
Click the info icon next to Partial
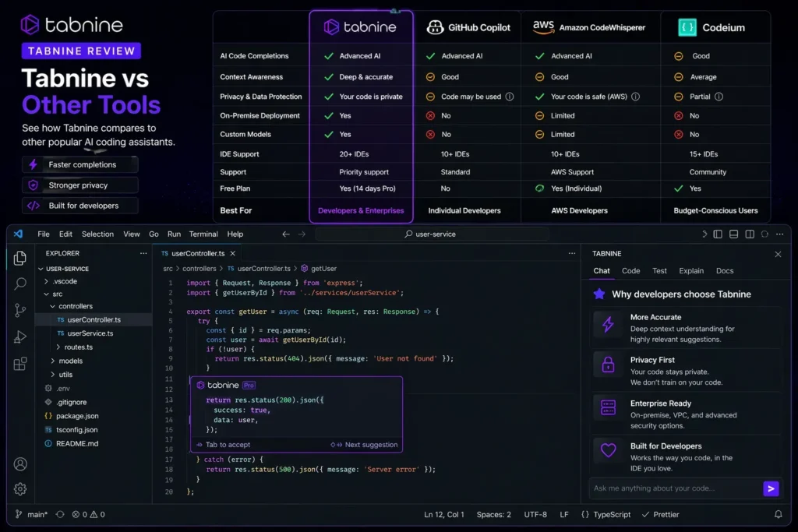tap(719, 97)
